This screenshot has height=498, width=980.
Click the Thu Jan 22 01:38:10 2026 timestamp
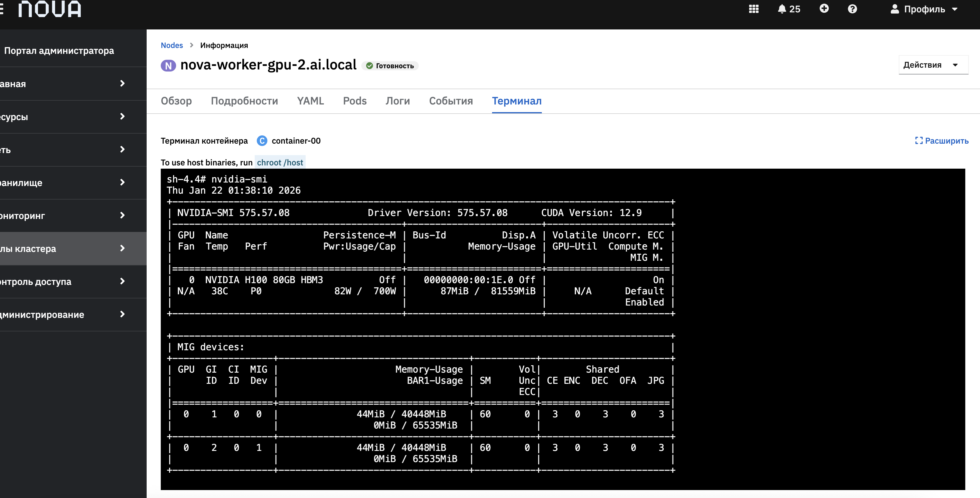pyautogui.click(x=234, y=190)
